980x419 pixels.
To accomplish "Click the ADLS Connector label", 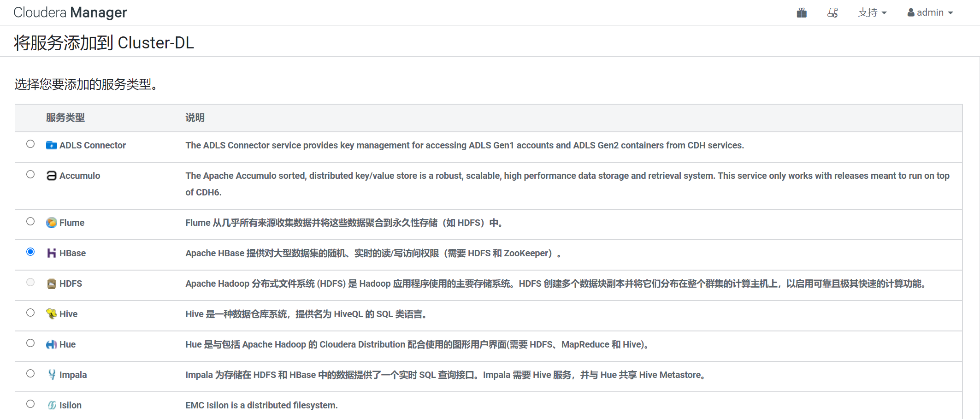I will pyautogui.click(x=93, y=146).
